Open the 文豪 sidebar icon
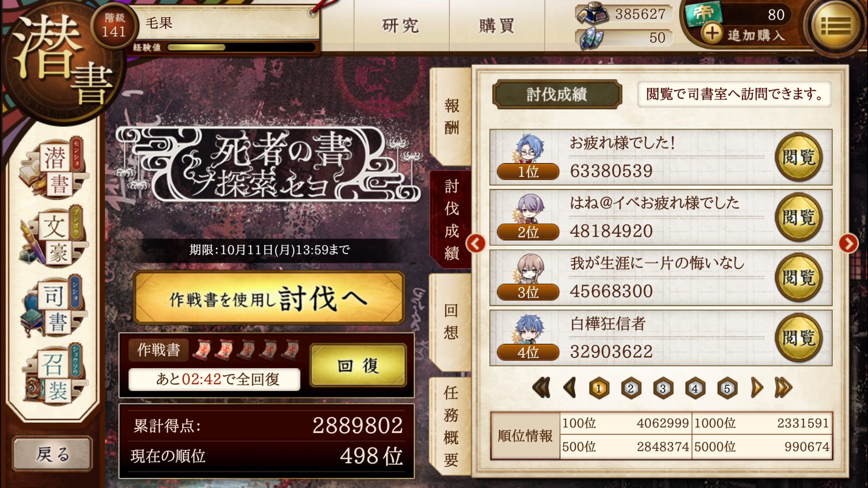868x488 pixels. 54,237
